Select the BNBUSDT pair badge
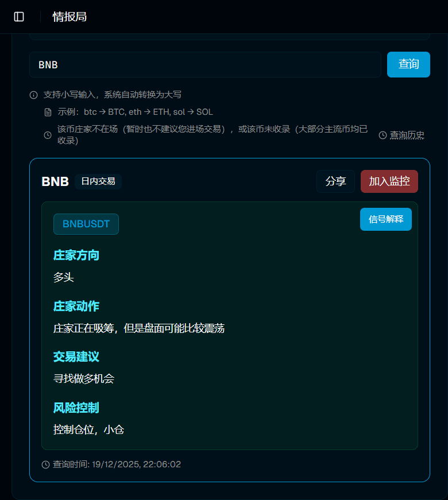Screen dimensions: 448x500 point(86,224)
